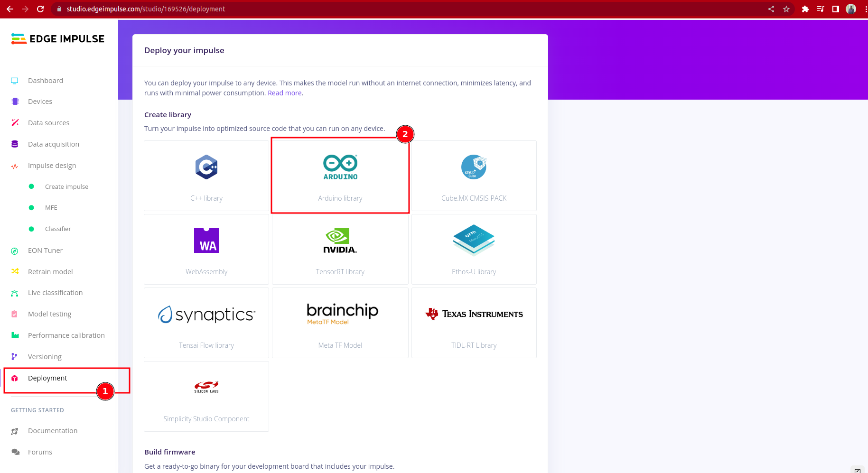Go to Data acquisition page

(54, 144)
